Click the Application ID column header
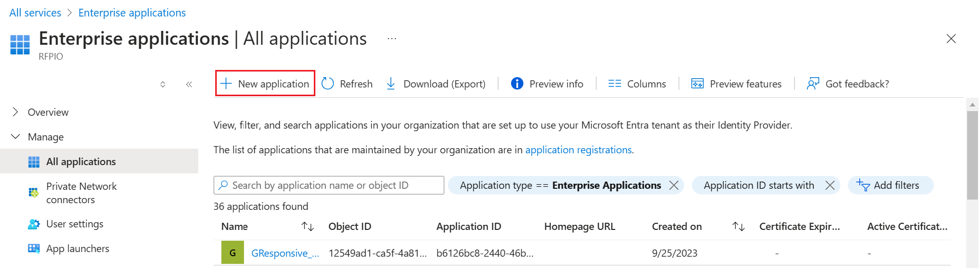 [468, 226]
